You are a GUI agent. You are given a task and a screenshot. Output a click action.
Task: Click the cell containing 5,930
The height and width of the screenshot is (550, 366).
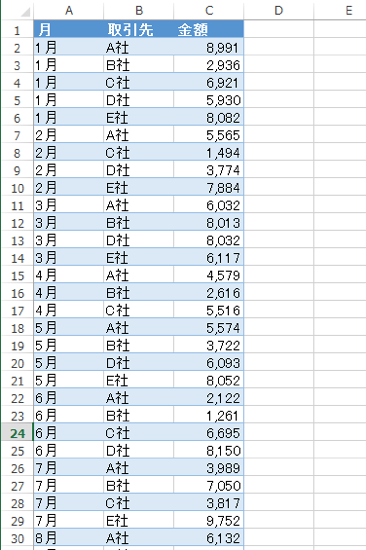208,100
